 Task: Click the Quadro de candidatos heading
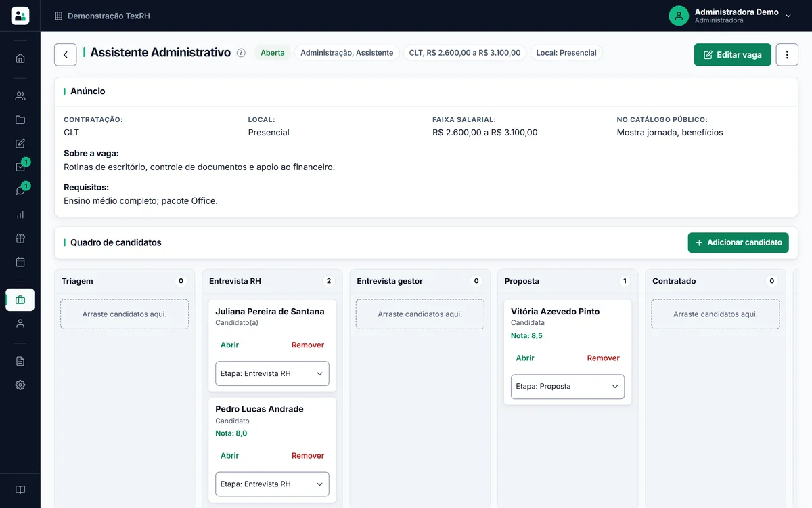[x=116, y=242]
